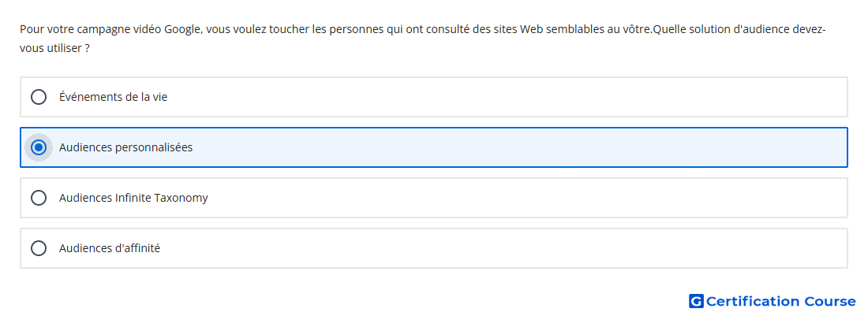This screenshot has height=316, width=868.
Task: Click the word "Certification" in the logo
Action: tap(753, 301)
